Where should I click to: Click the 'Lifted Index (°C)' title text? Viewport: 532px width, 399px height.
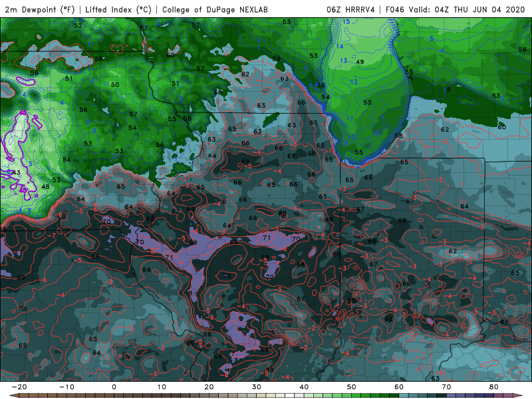118,10
